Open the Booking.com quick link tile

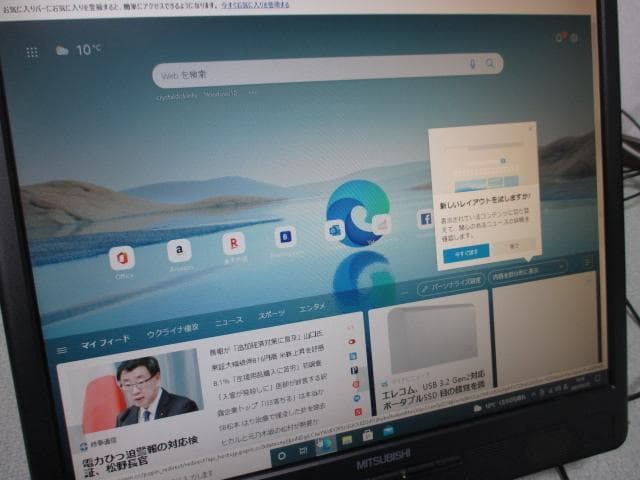click(x=285, y=236)
